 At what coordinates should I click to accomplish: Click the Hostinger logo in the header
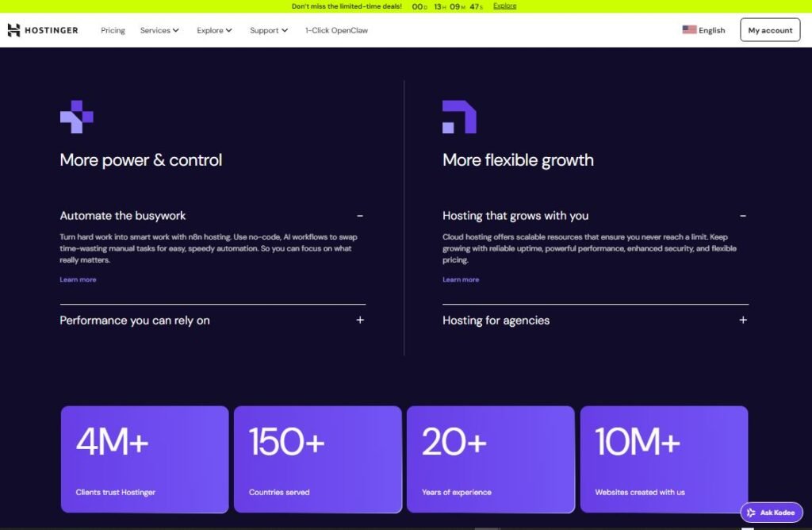click(x=43, y=30)
